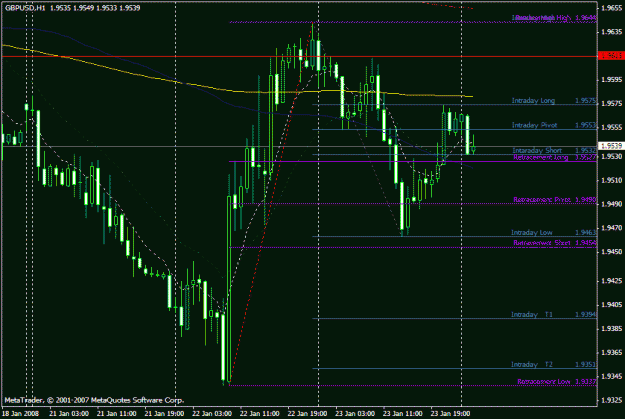The image size is (625, 419).
Task: Click '22 Jan 19:00' on the time axis
Action: tap(307, 413)
